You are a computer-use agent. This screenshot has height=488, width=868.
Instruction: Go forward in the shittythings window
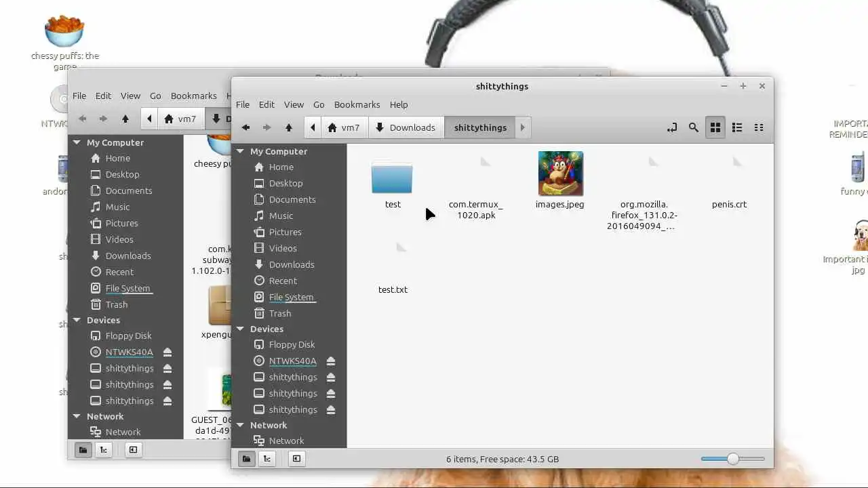267,127
